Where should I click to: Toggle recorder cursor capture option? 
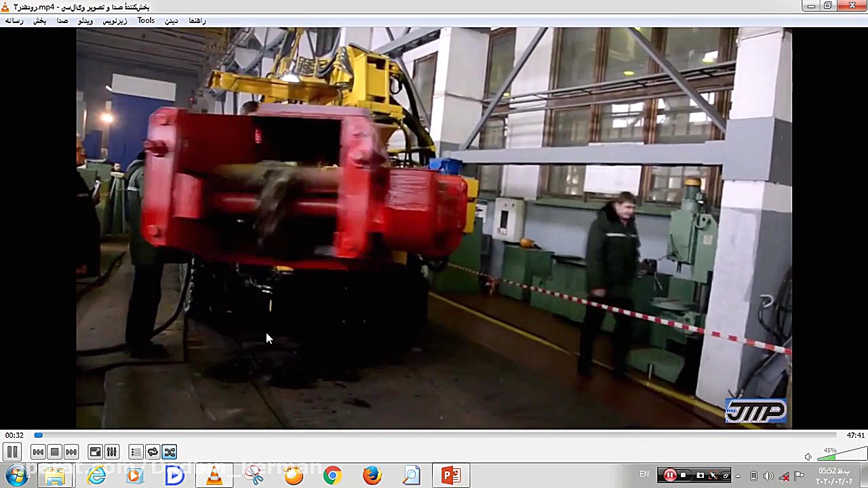pyautogui.click(x=713, y=475)
